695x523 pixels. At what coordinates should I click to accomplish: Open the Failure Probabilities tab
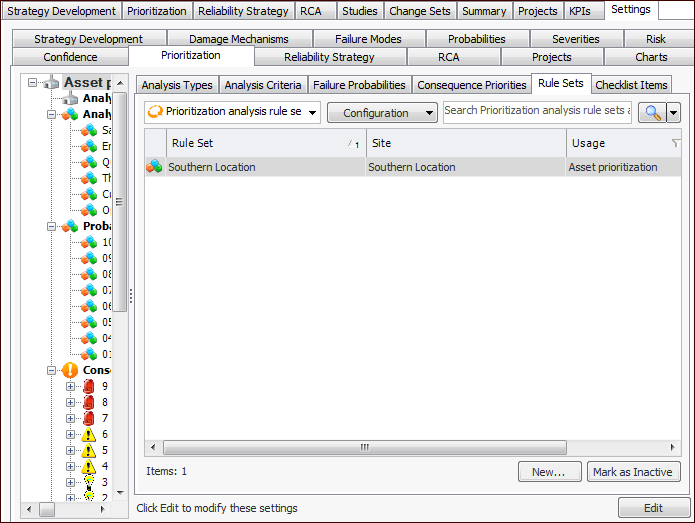pyautogui.click(x=359, y=85)
